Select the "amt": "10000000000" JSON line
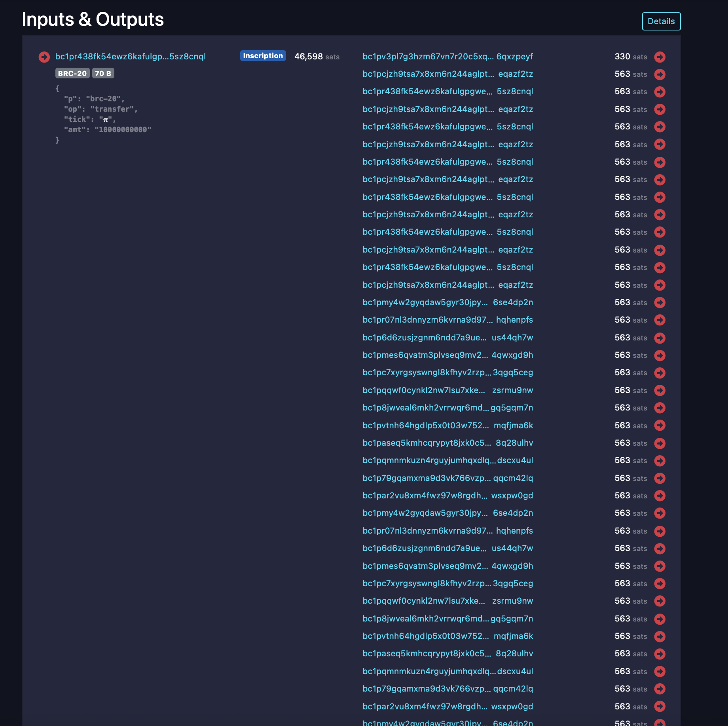The image size is (728, 726). tap(108, 129)
